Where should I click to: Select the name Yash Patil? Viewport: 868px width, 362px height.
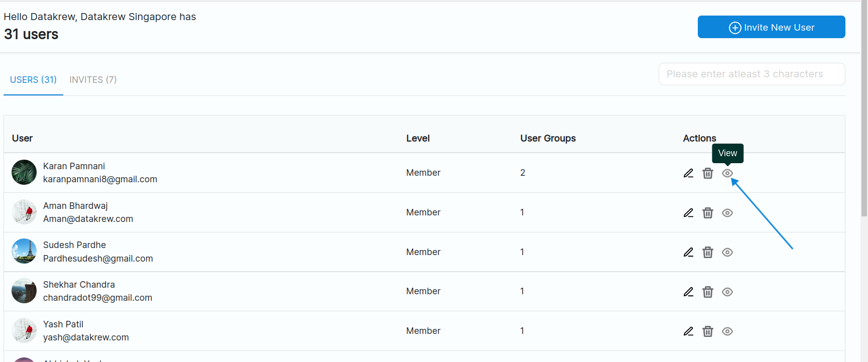click(x=63, y=324)
